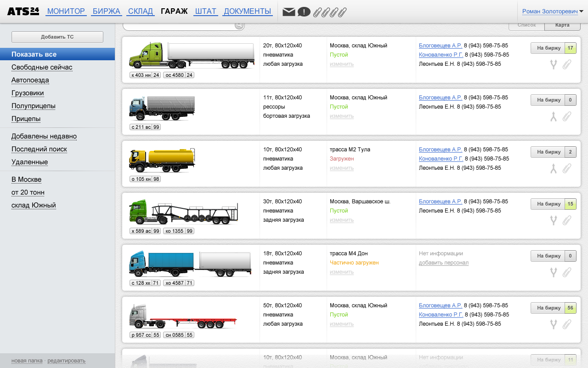588x368 pixels.
Task: Click merge icon for truck с 211 вс
Action: coord(554,116)
